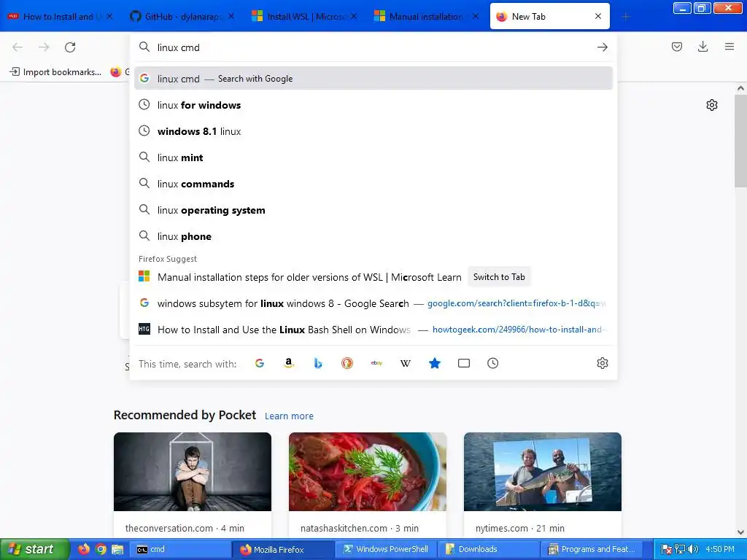Viewport: 747px width, 560px height.
Task: Open Downloads folder taskbar item
Action: (489, 549)
